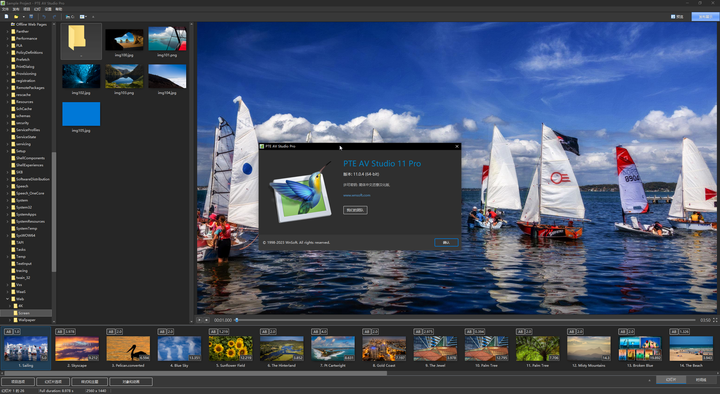Click the AB transition icon on 2. Skyscape

[x=59, y=331]
